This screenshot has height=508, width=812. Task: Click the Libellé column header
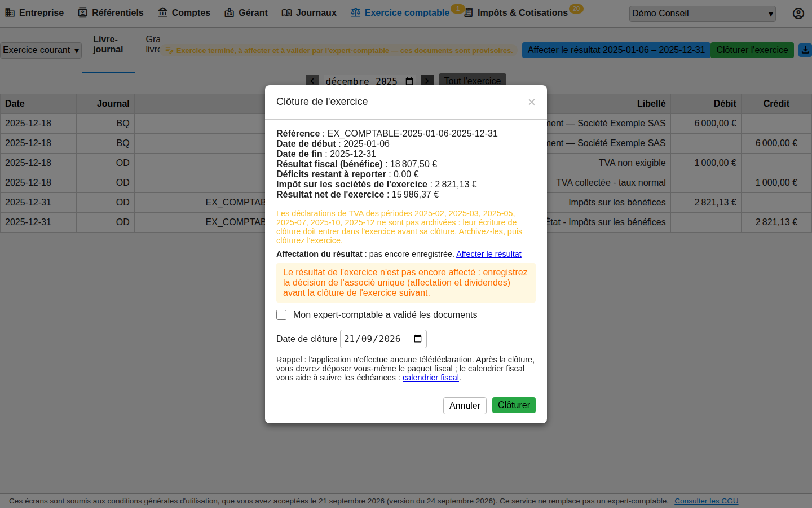point(651,104)
